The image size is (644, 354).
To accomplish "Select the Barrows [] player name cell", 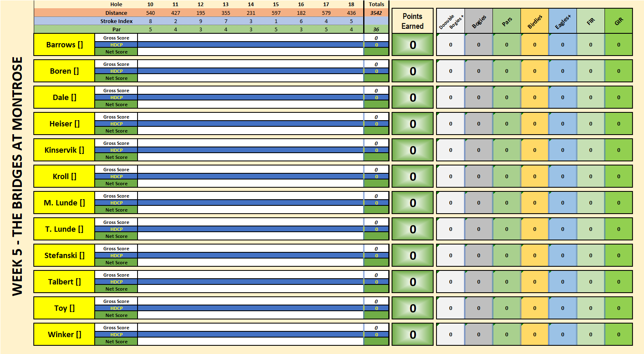I will pos(64,44).
